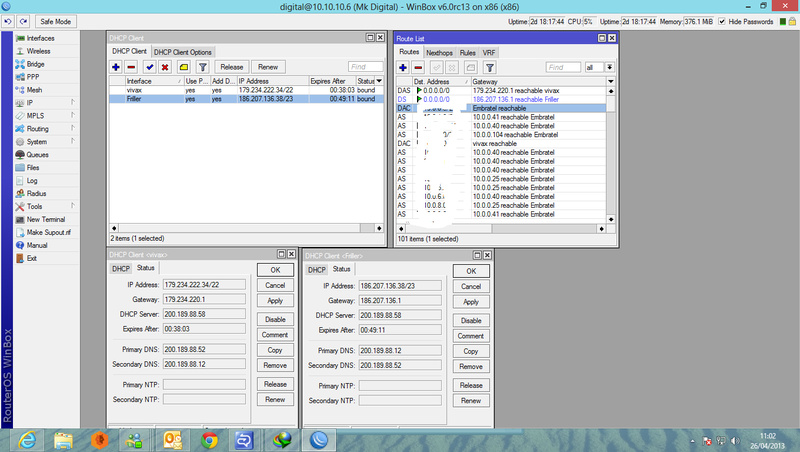Open the PPP menu in the sidebar
Viewport: 800px width, 452px height.
(33, 77)
